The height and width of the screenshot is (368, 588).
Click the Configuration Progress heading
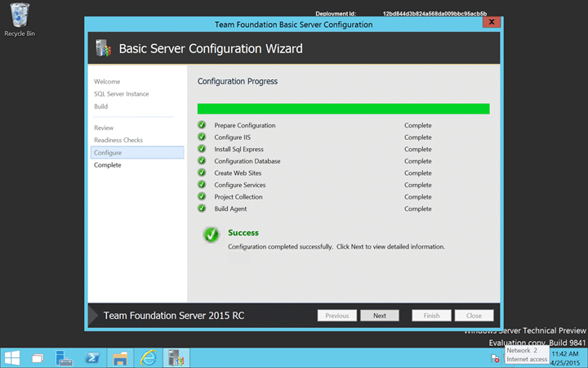pyautogui.click(x=238, y=81)
